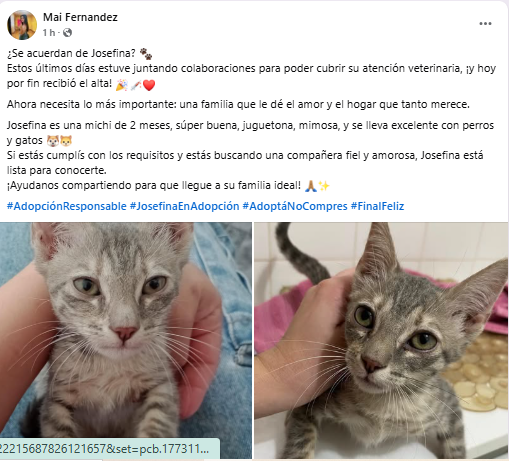
Task: Click the party popper emoji
Action: click(x=121, y=85)
